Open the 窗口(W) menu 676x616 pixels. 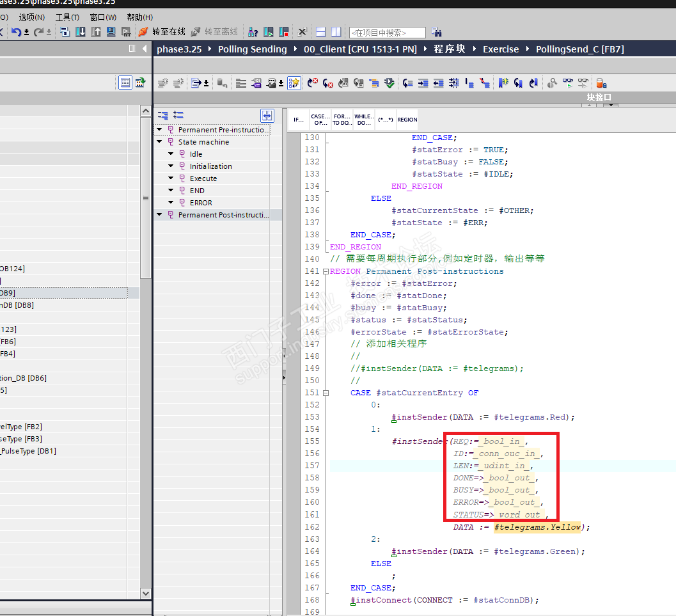103,17
